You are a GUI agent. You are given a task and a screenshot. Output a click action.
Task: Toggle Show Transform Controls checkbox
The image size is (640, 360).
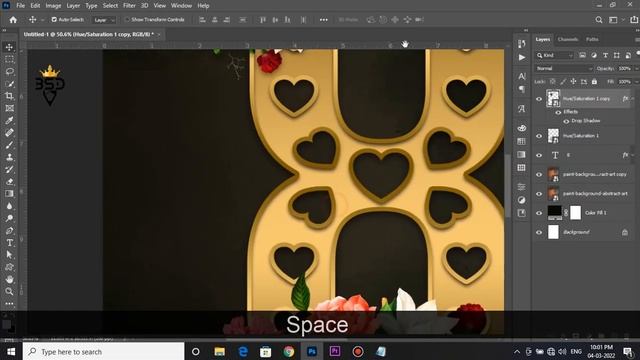pos(127,20)
